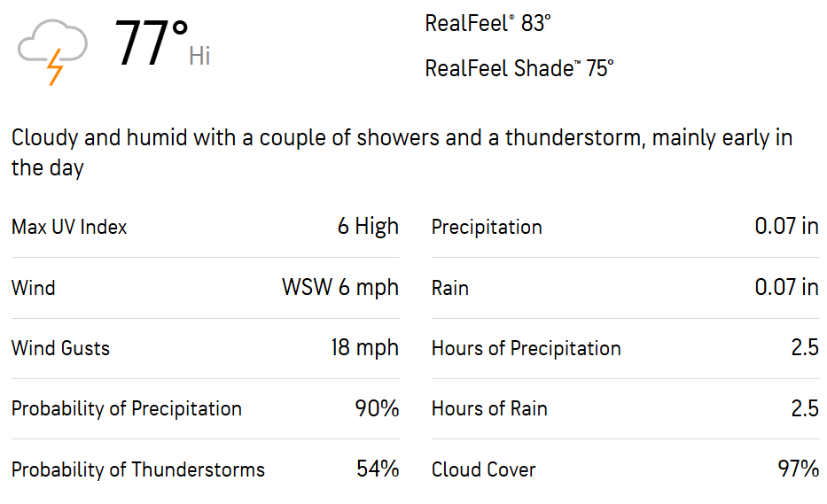Click the 90% precipitation probability value
This screenshot has width=827, height=504.
377,408
